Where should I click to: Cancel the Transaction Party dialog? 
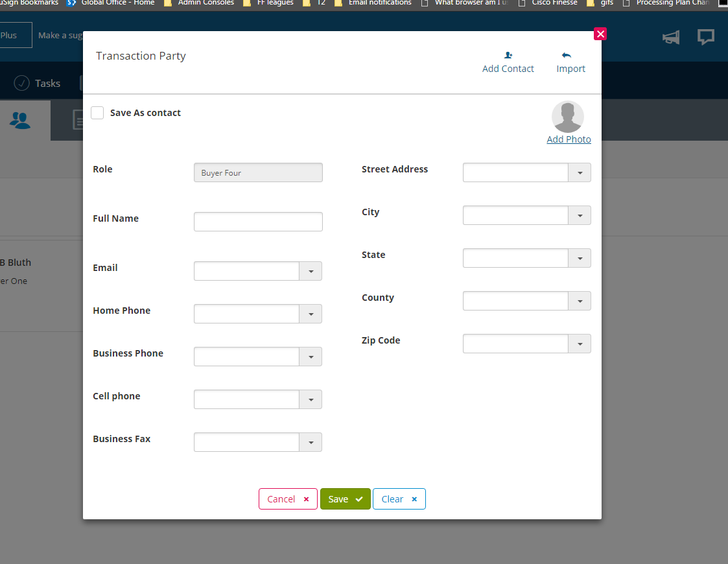pyautogui.click(x=288, y=499)
